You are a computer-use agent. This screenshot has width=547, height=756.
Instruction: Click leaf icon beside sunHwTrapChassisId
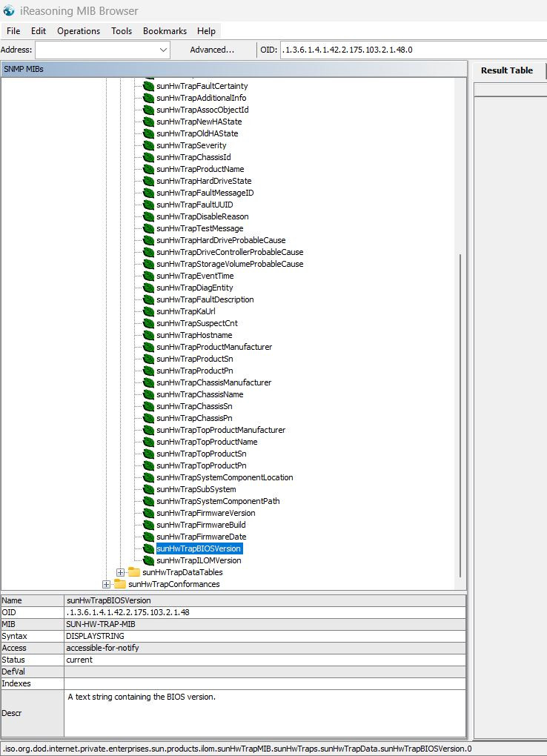148,157
